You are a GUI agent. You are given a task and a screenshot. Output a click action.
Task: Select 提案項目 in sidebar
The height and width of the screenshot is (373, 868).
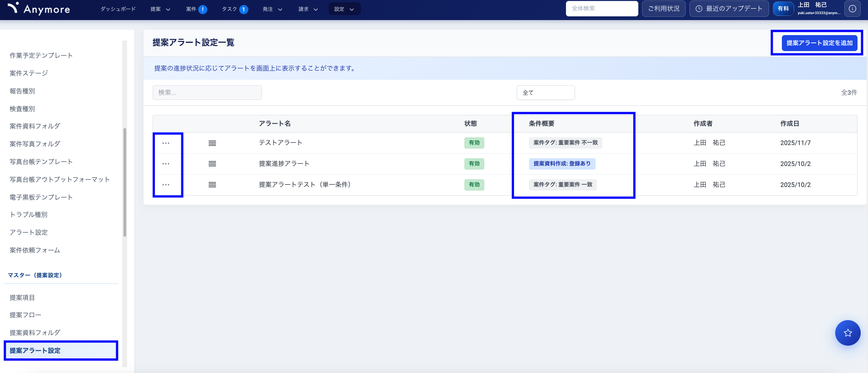[x=22, y=298]
